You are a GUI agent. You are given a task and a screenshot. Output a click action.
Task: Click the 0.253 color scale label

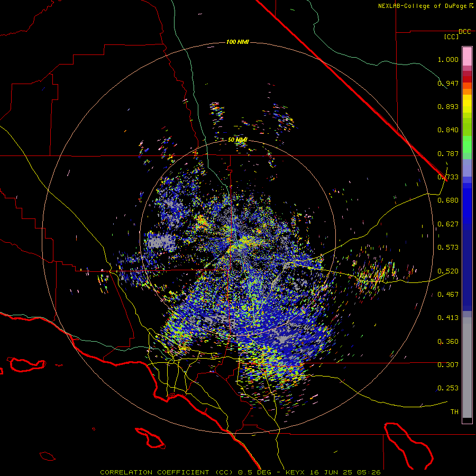[x=448, y=388]
